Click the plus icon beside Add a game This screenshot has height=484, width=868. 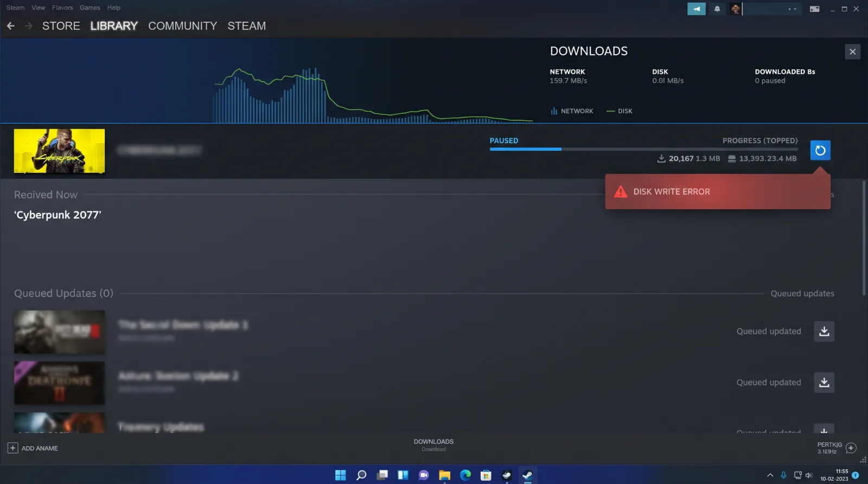click(12, 448)
